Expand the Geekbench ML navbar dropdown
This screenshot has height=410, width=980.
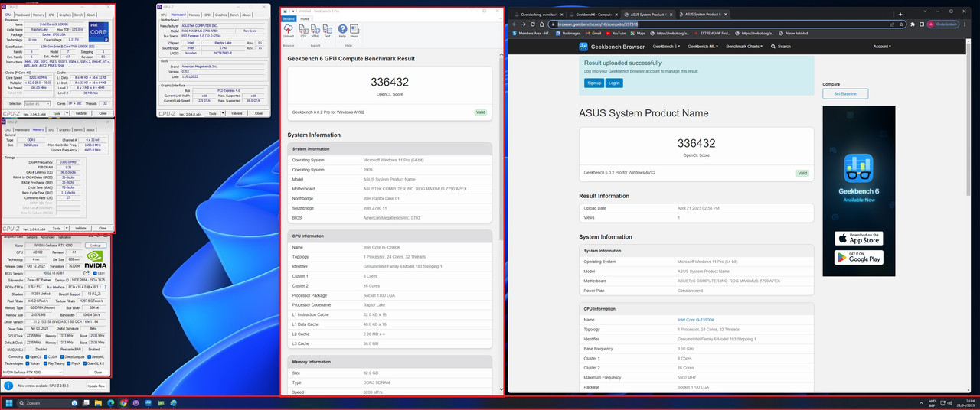pyautogui.click(x=702, y=47)
